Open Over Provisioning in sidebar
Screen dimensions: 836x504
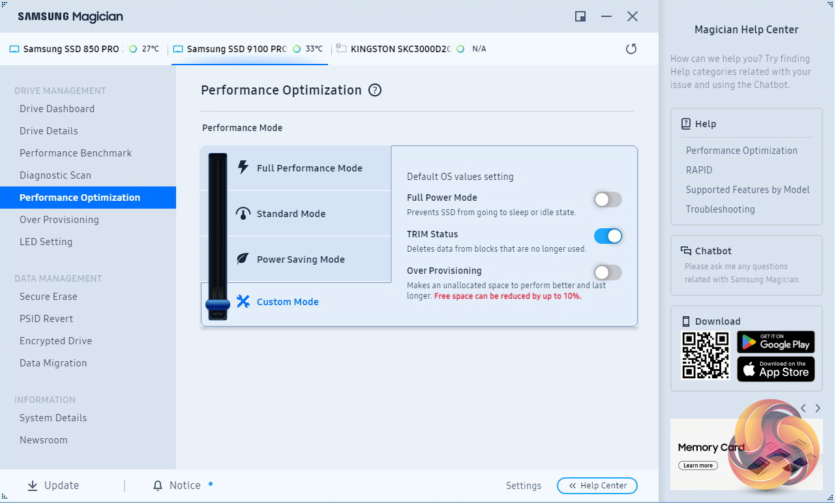(x=88, y=220)
